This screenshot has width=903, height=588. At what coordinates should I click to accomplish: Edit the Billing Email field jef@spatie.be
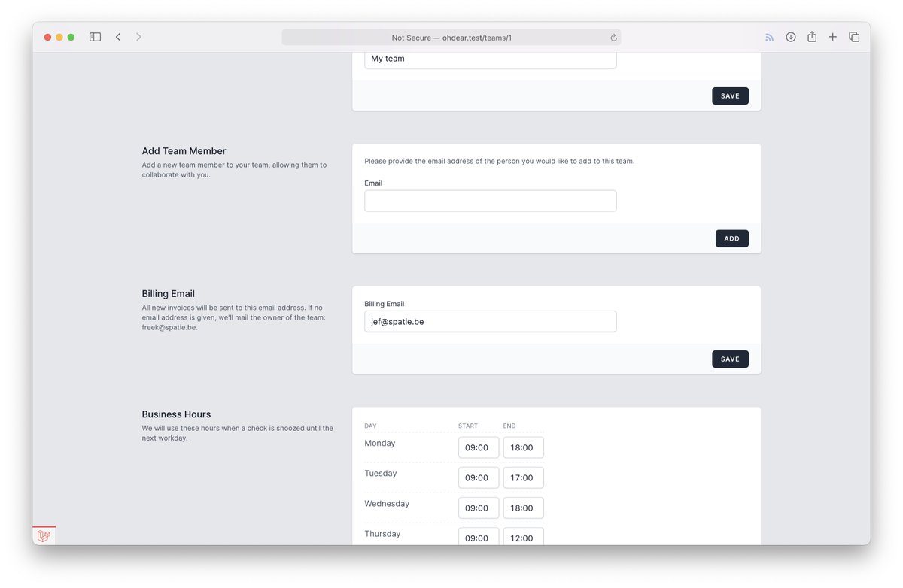tap(491, 321)
